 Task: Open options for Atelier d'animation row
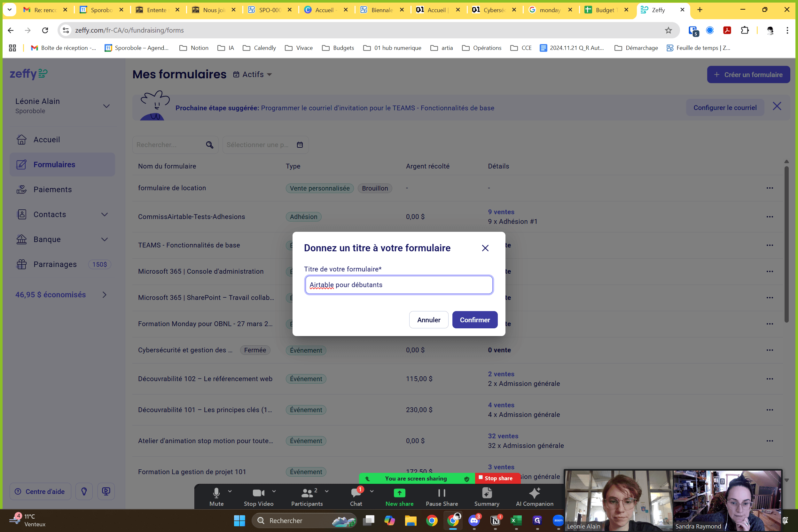(770, 441)
